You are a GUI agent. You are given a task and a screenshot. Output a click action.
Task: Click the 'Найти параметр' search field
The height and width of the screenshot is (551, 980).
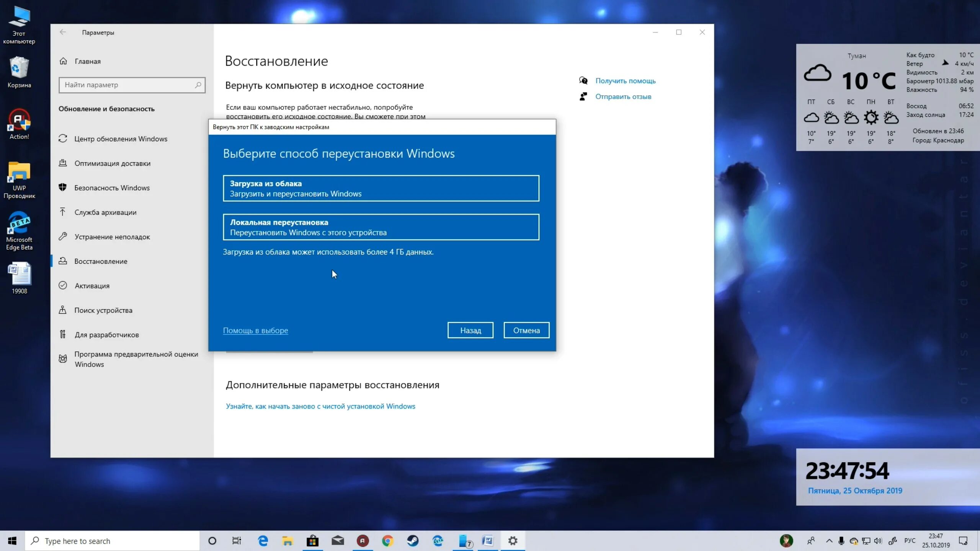point(128,85)
